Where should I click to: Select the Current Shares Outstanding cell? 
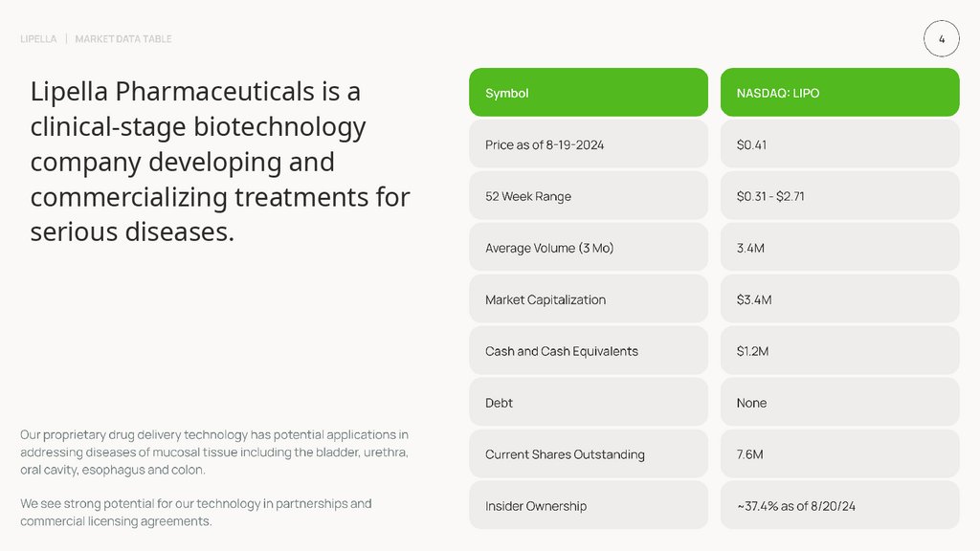tap(588, 454)
